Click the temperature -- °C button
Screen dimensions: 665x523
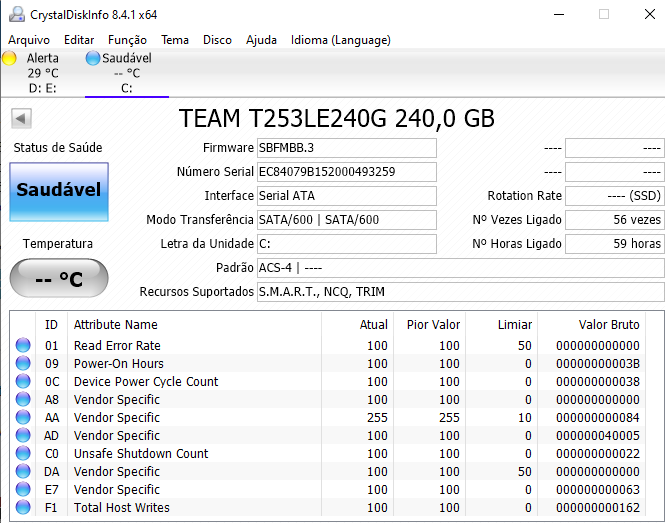point(59,278)
